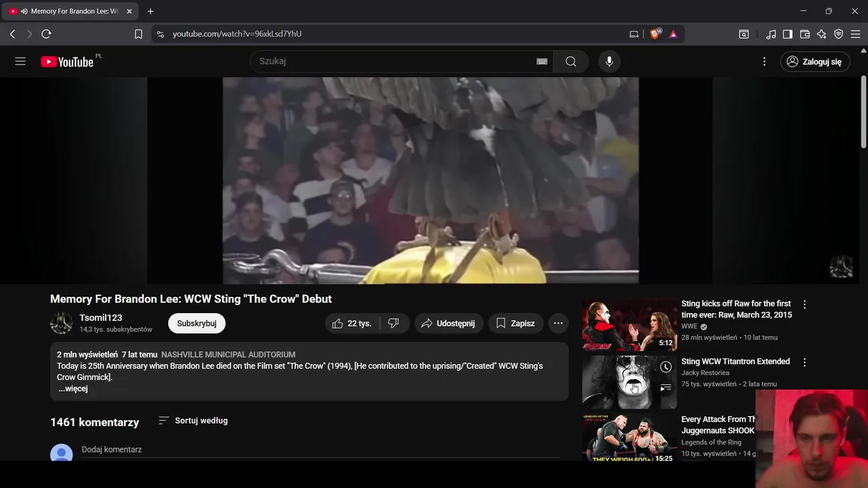Viewport: 868px width, 488px height.
Task: Click channel watermark in video corner
Action: click(x=841, y=267)
